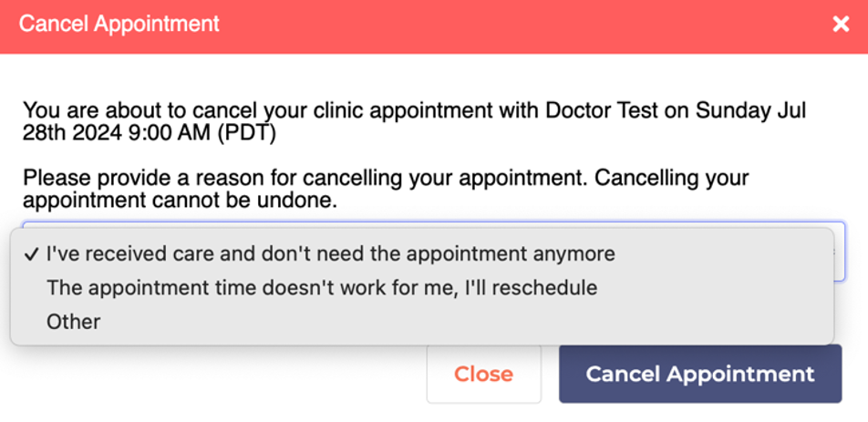868x422 pixels.
Task: Confirm with the Cancel Appointment button
Action: tap(699, 374)
